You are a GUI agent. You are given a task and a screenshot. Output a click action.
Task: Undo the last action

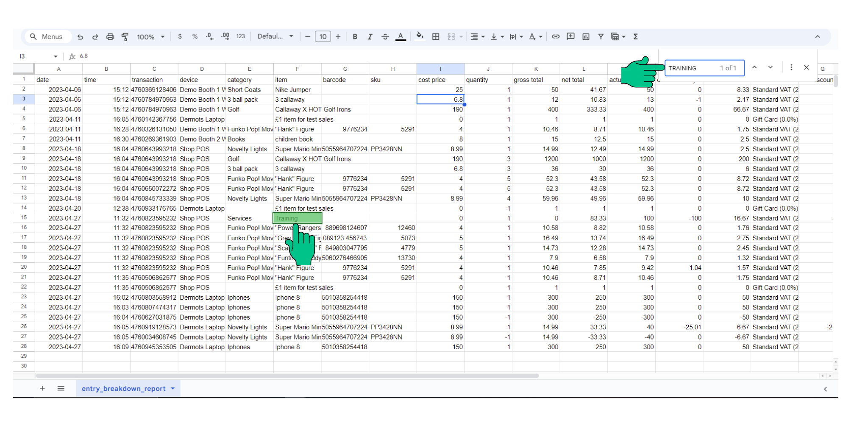80,37
